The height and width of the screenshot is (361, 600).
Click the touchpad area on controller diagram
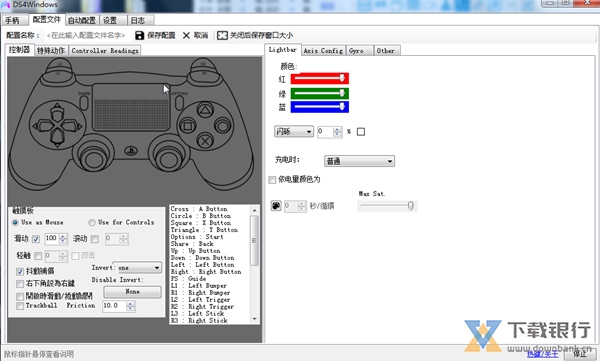coord(131,107)
